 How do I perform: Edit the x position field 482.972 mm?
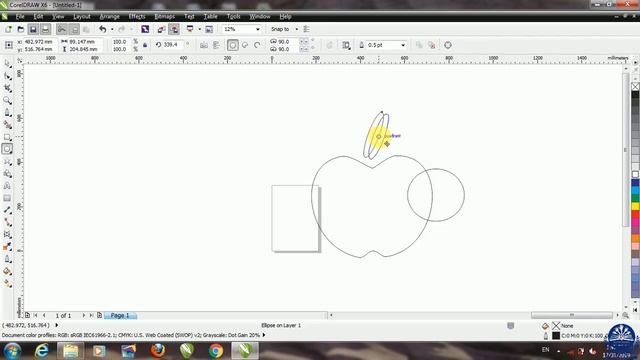[x=39, y=42]
